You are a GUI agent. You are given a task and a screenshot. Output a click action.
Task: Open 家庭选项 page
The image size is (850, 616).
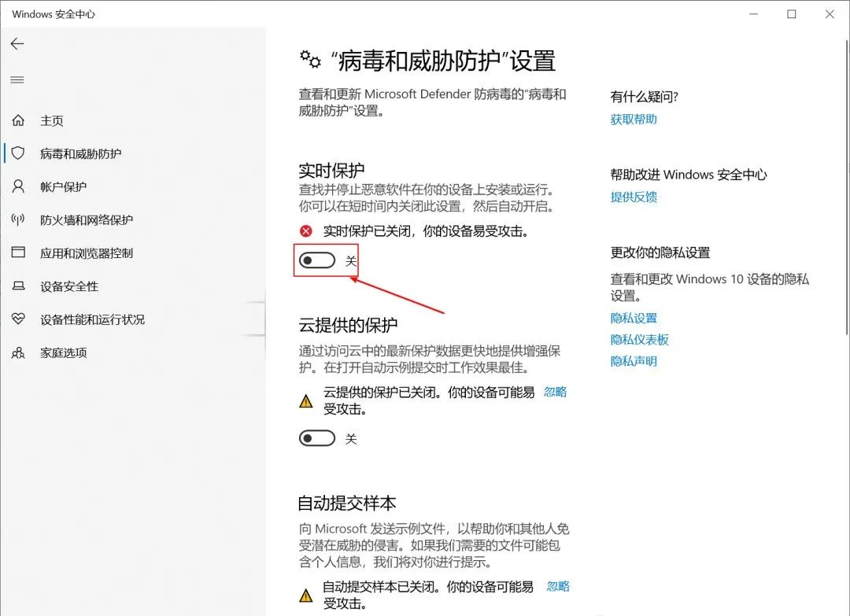click(64, 352)
